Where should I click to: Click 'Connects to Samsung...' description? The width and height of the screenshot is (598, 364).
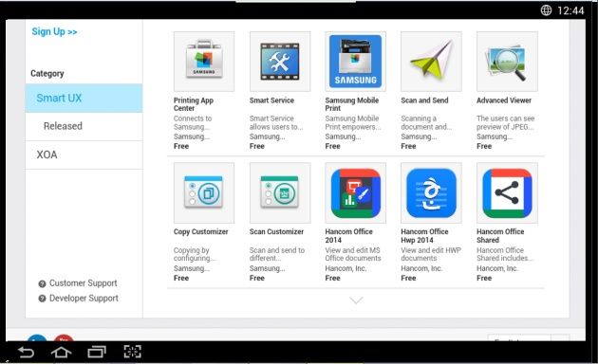pyautogui.click(x=193, y=122)
